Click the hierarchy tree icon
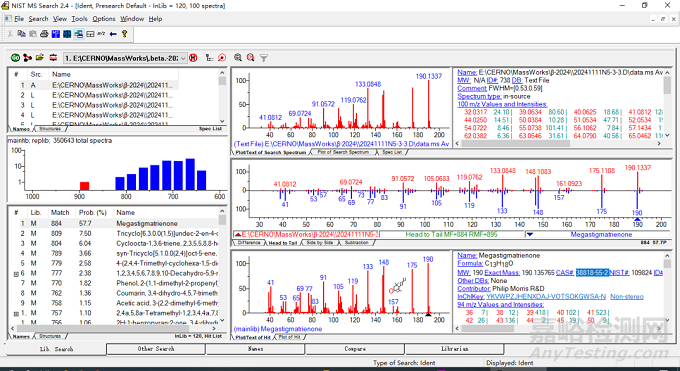This screenshot has width=680, height=371. 209,58
